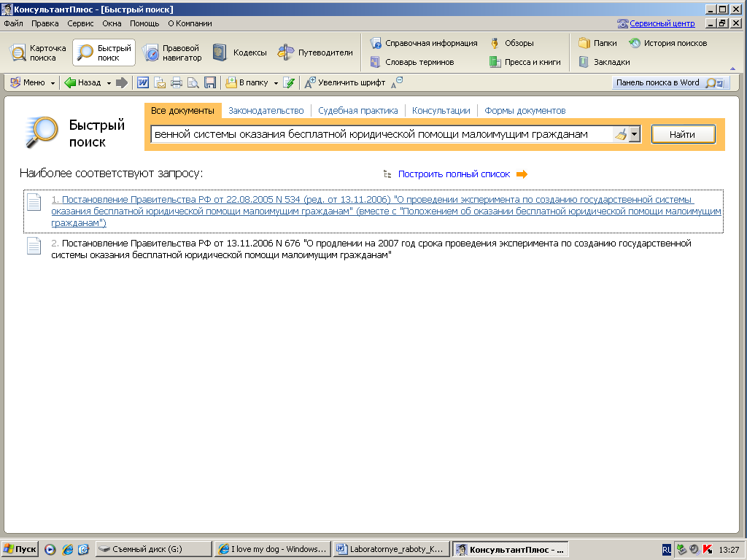Click the send by email icon
Screen dimensions: 747x560
click(x=160, y=82)
